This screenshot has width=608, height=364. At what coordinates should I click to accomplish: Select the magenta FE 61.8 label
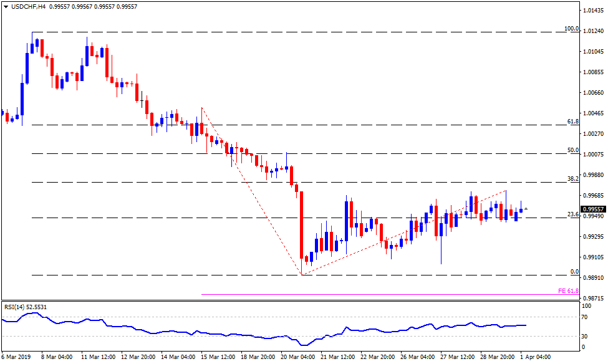click(x=567, y=291)
